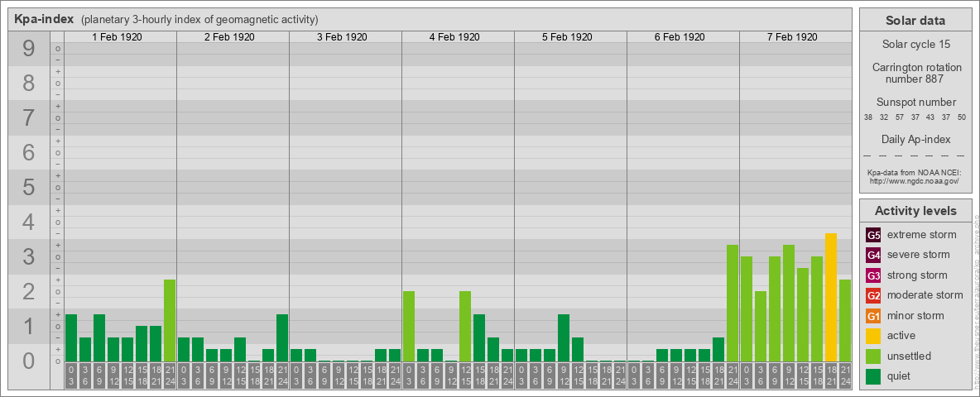Click the 0-3 bar on 1 Feb 1920
Image resolution: width=980 pixels, height=397 pixels.
pos(71,337)
